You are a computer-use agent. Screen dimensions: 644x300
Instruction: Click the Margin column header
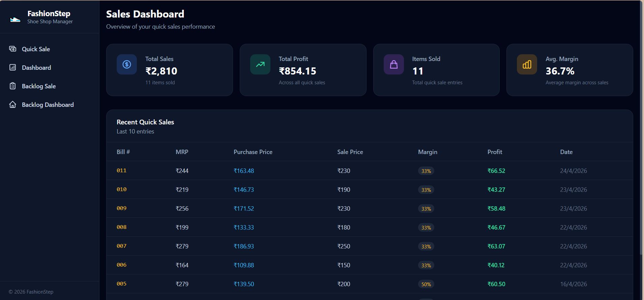[x=428, y=152]
